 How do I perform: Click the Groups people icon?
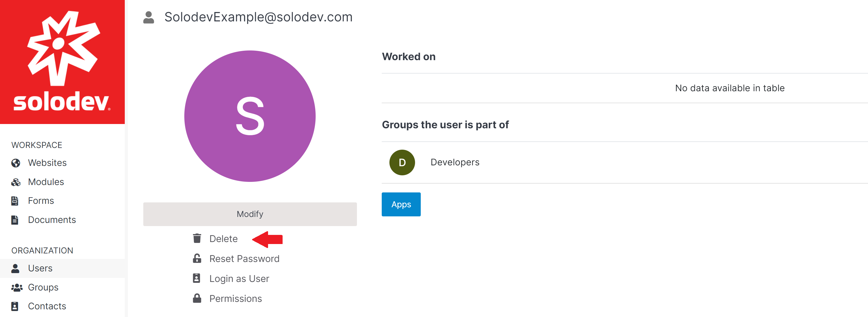click(x=17, y=287)
